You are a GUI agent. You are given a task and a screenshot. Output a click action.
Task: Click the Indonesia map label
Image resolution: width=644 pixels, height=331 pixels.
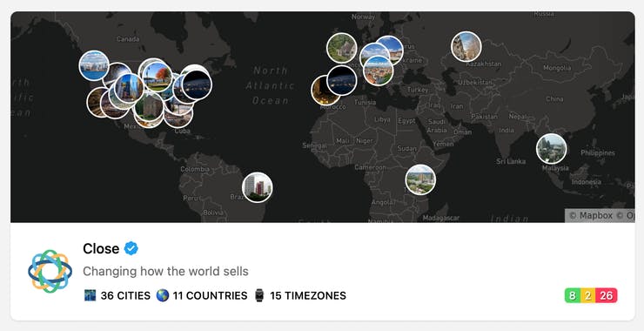tap(586, 181)
